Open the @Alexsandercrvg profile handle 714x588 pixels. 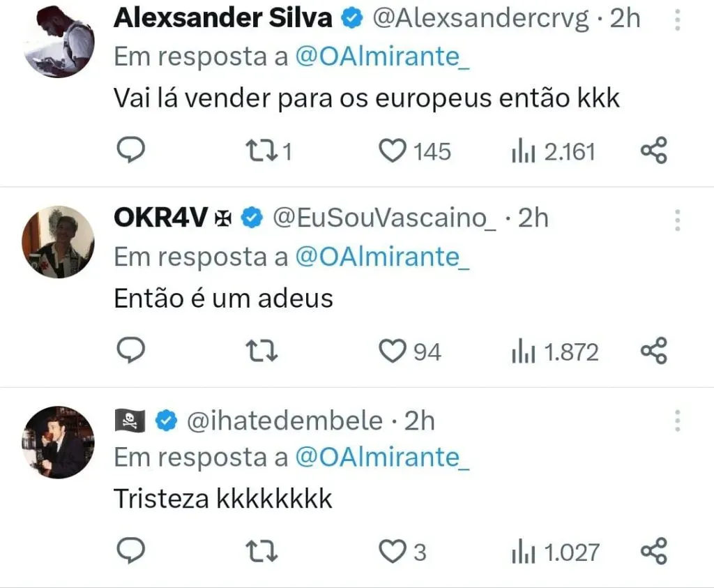pyautogui.click(x=481, y=19)
